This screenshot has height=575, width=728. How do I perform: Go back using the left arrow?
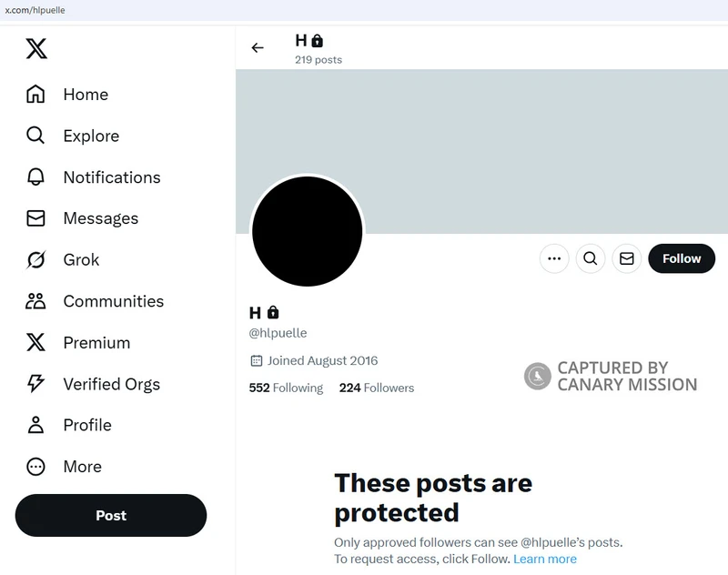click(258, 48)
